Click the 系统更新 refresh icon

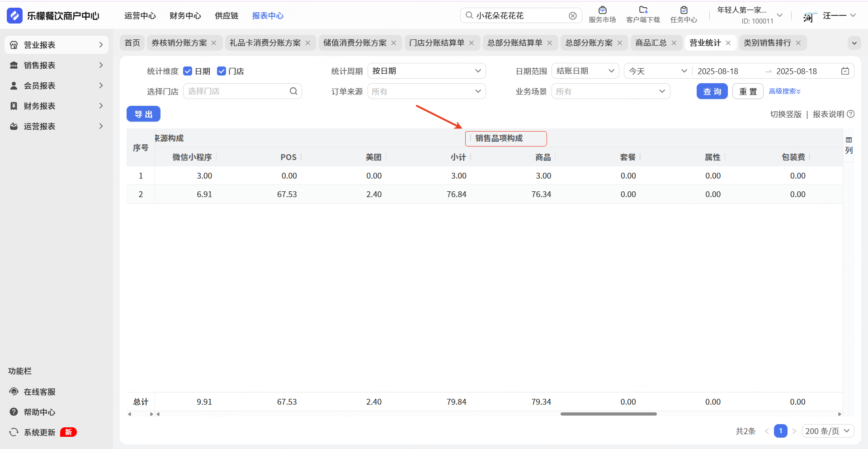(x=14, y=432)
